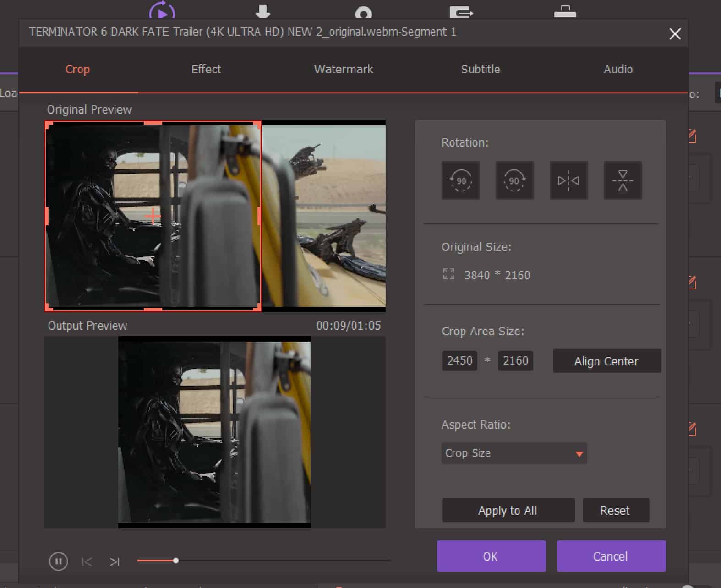Go to the Watermark tab
The width and height of the screenshot is (721, 588).
click(344, 69)
